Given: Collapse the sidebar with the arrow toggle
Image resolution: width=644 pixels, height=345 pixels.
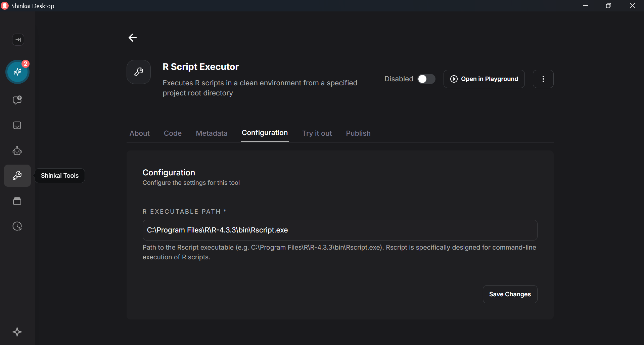Looking at the screenshot, I should coord(18,40).
